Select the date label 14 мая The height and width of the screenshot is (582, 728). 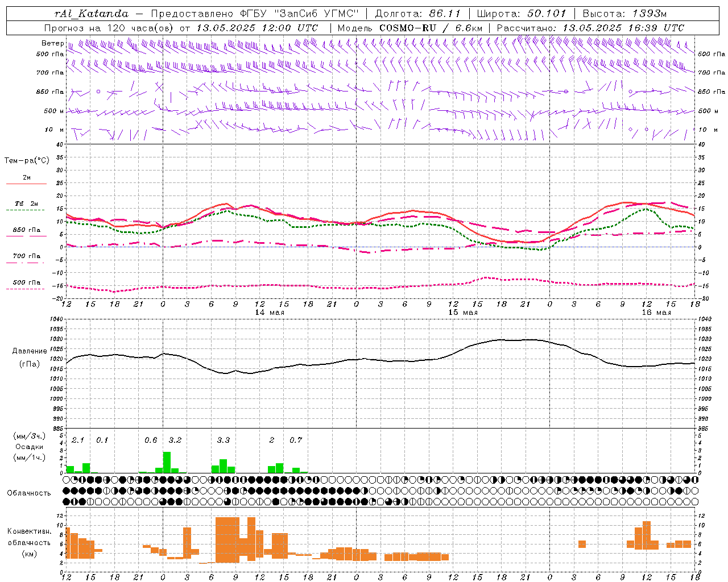click(x=270, y=313)
